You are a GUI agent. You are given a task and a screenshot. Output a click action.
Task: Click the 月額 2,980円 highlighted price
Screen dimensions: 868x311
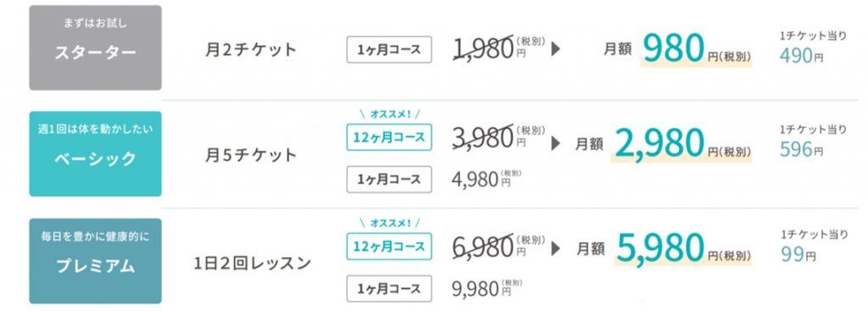click(664, 144)
